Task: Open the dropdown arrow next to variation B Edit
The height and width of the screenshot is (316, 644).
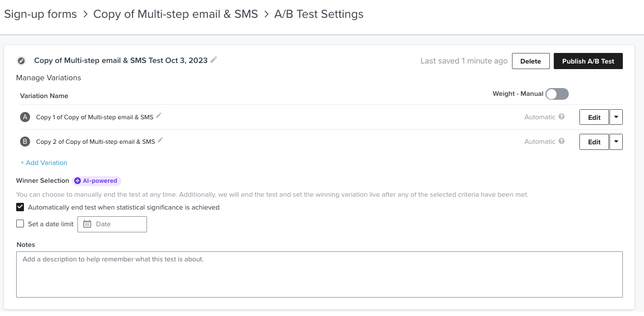Action: click(616, 142)
